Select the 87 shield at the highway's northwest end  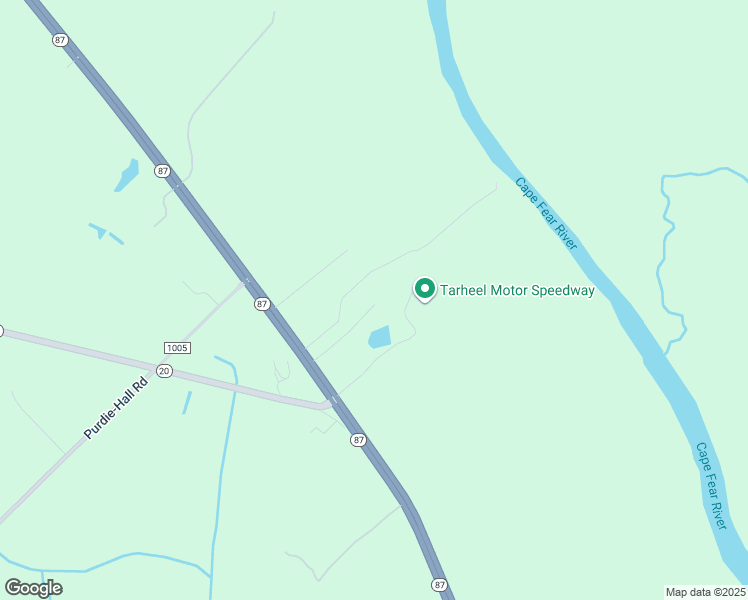tap(60, 40)
